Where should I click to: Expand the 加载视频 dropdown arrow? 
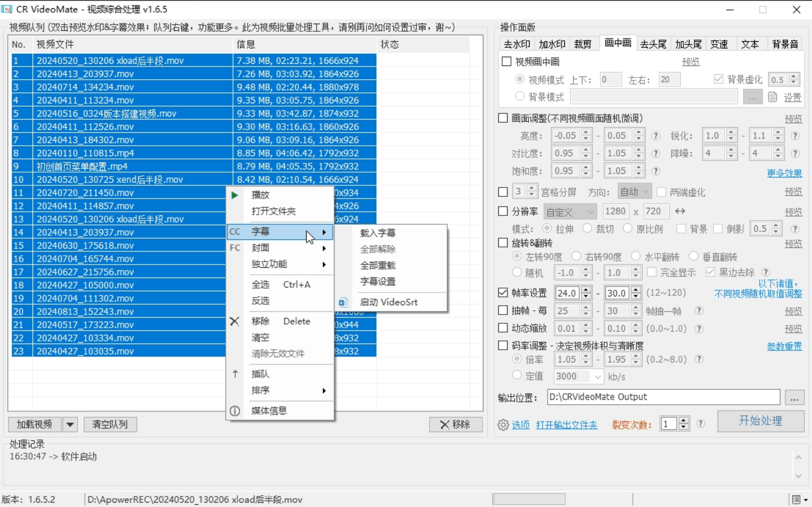point(70,425)
